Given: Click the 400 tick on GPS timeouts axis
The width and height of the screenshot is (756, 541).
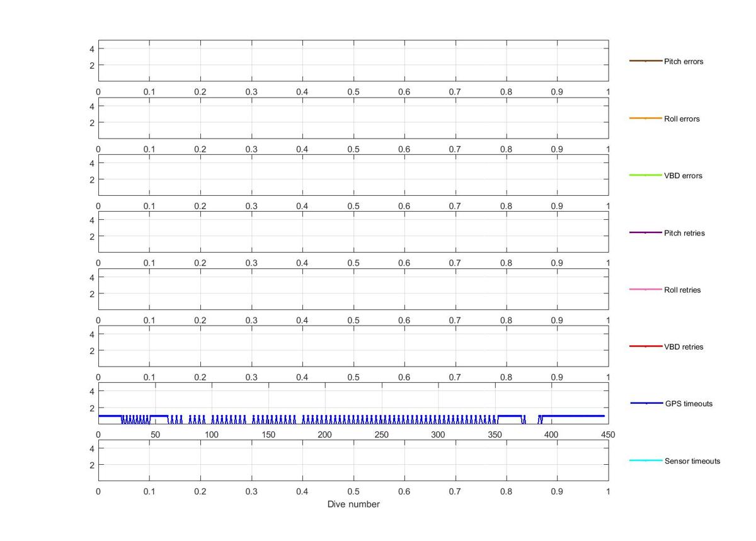Looking at the screenshot, I should coord(551,435).
